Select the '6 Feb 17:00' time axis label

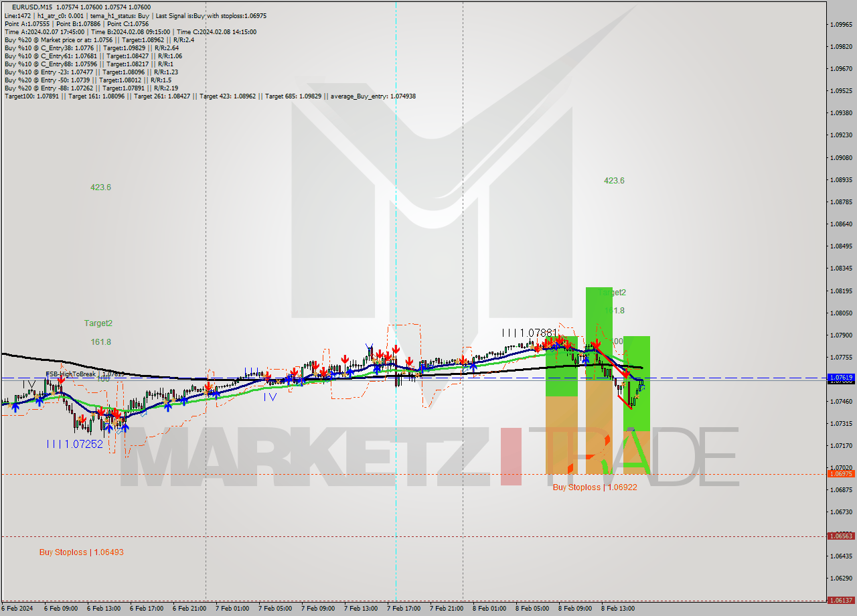147,609
